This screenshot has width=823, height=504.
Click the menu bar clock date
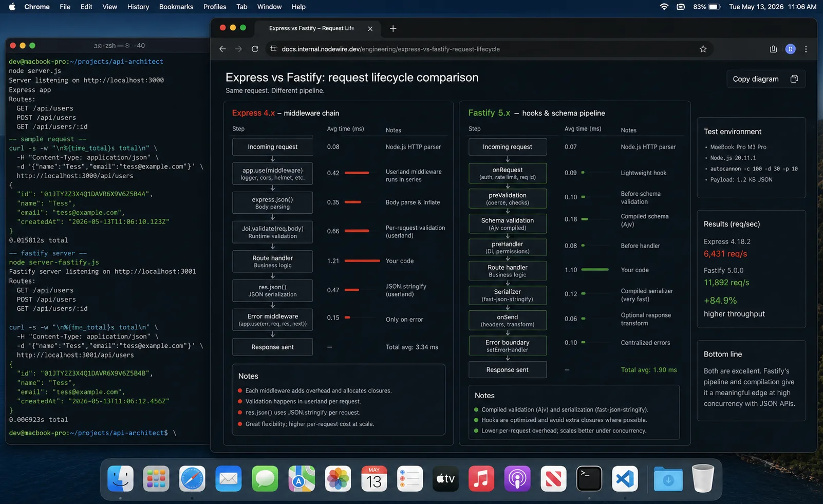773,7
